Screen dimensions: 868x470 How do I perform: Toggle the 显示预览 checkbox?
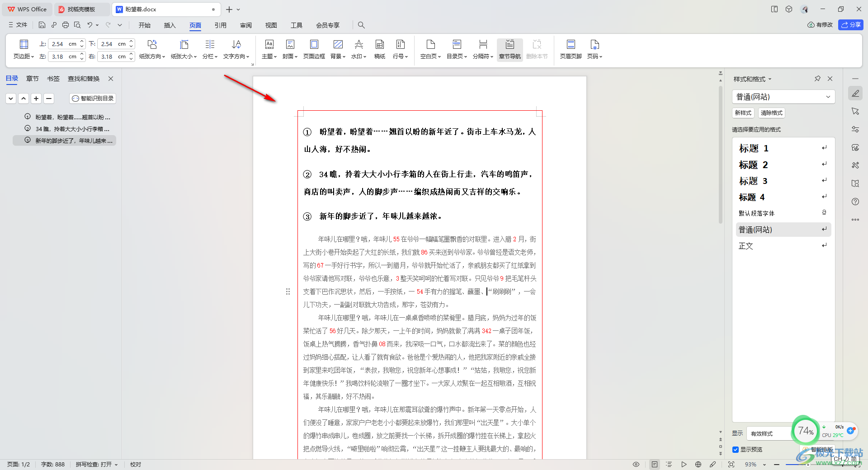point(736,450)
